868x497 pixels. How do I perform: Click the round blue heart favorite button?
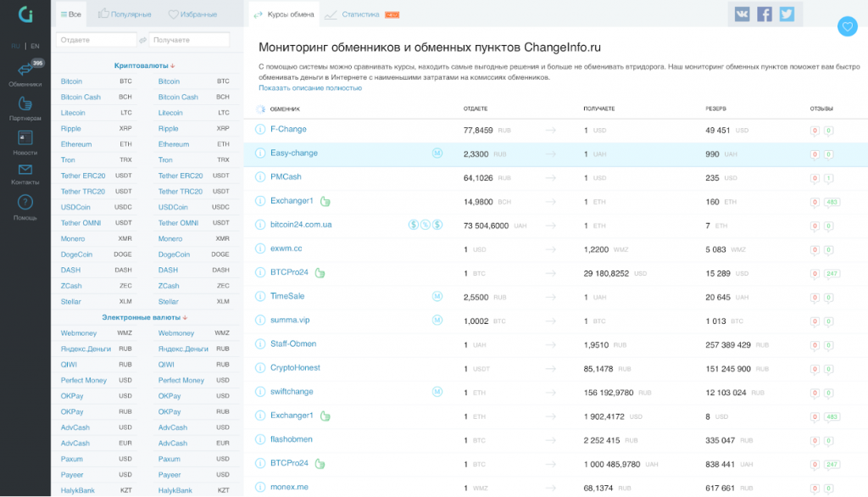(847, 26)
